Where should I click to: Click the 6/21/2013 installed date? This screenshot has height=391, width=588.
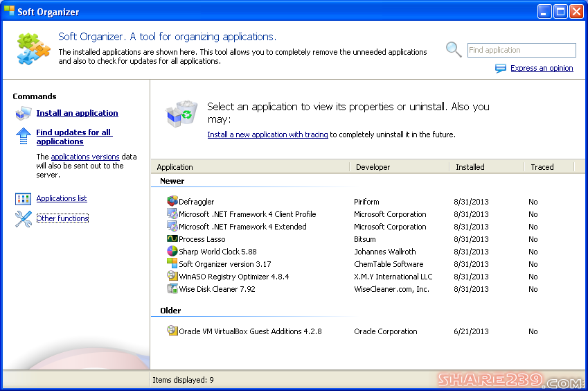click(x=471, y=331)
